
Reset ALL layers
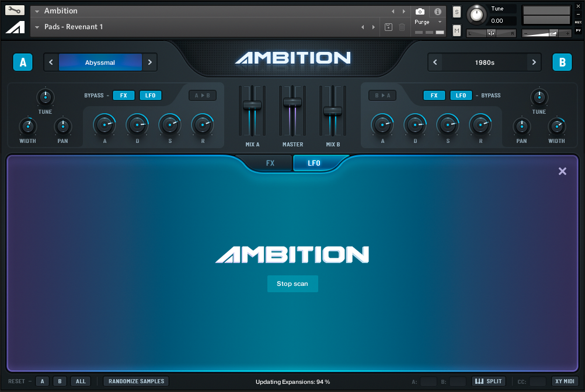tap(81, 381)
